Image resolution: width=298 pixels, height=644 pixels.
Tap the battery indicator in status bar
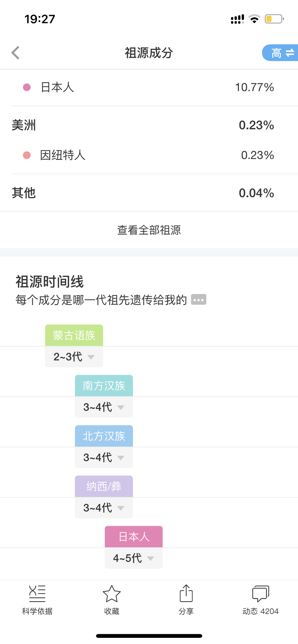pos(274,19)
